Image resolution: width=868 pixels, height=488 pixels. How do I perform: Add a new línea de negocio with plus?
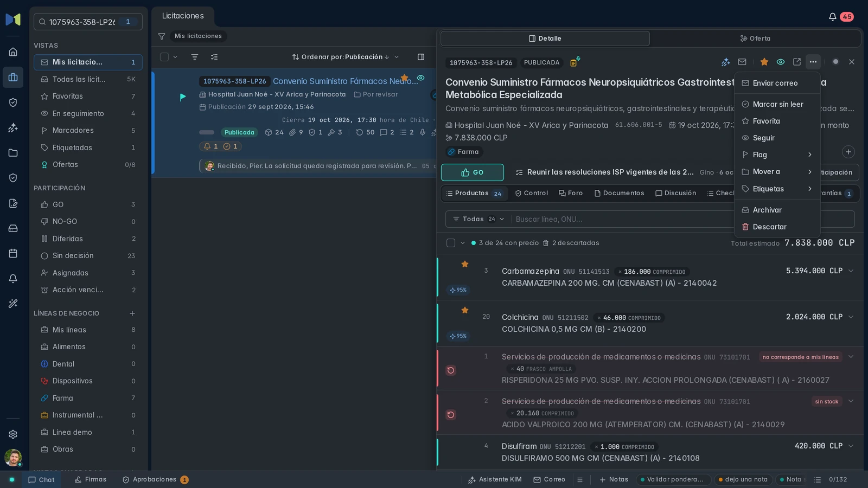[132, 313]
